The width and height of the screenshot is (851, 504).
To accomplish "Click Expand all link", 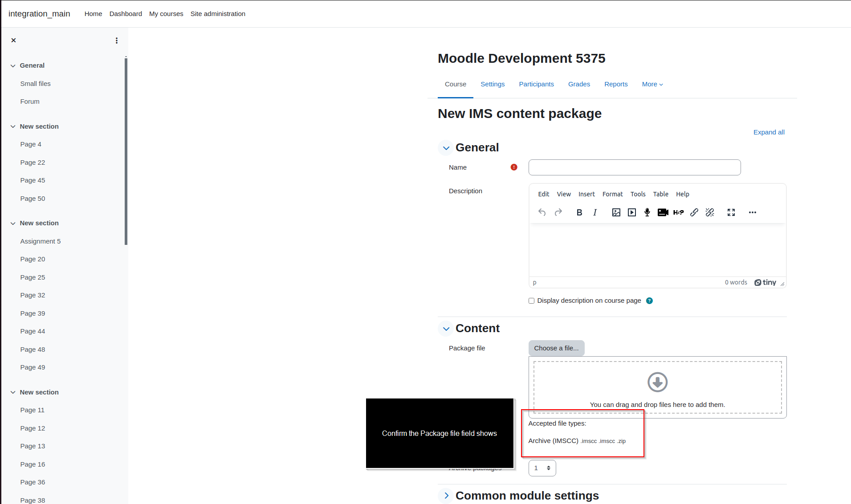I will tap(769, 132).
